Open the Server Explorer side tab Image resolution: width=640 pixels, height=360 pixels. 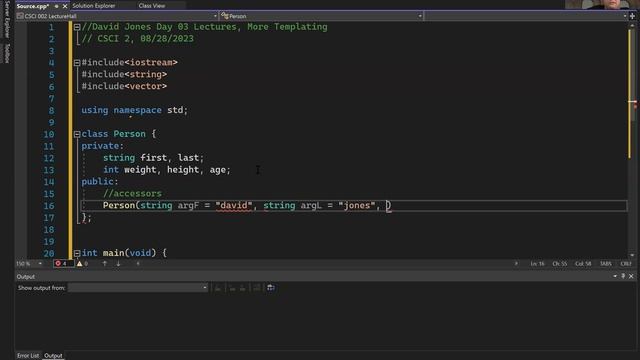(7, 19)
